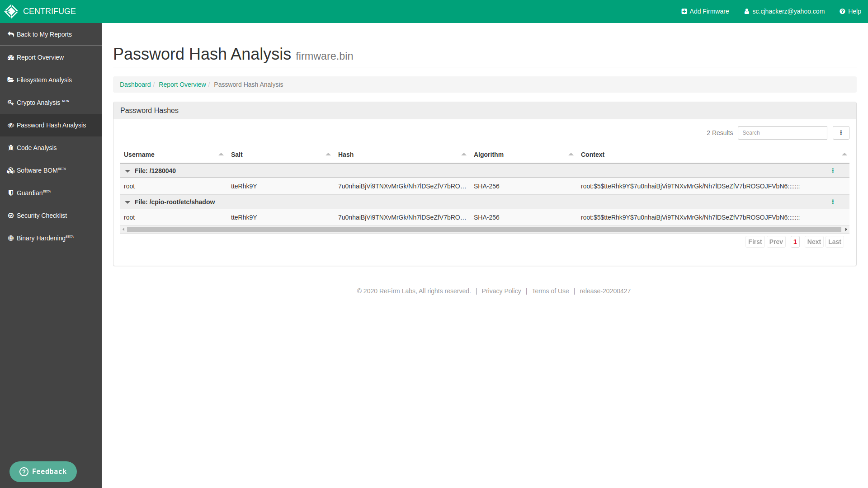Click the scrollbar right arrow
Viewport: 868px width, 488px height.
846,230
